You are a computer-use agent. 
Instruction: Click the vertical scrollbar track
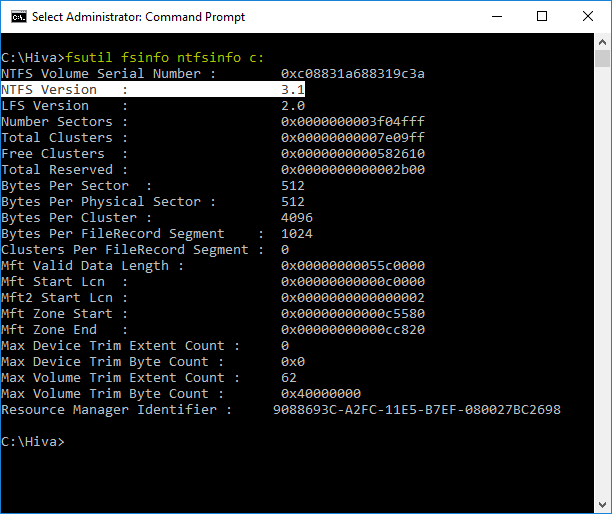(601, 300)
